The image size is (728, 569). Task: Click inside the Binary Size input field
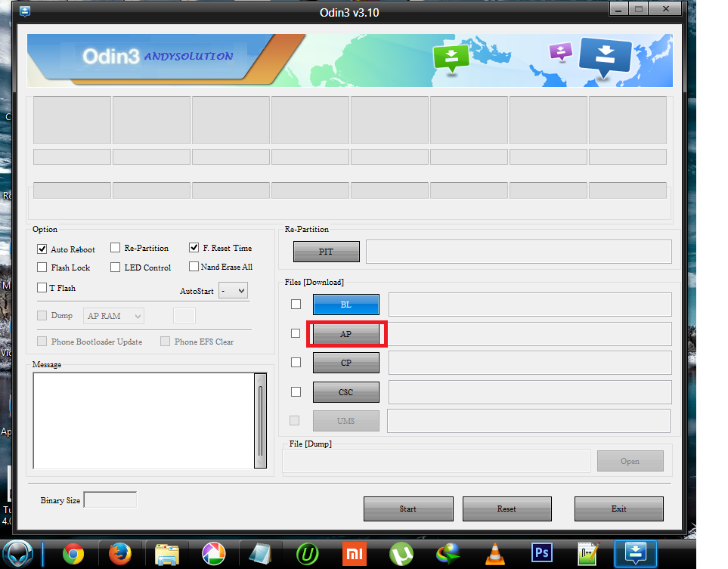click(x=110, y=499)
